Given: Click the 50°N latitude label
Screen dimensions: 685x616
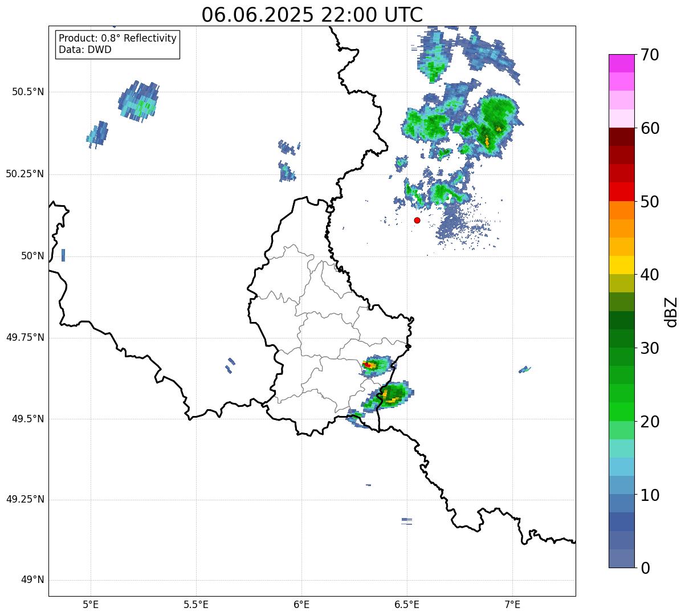Looking at the screenshot, I should [x=32, y=256].
